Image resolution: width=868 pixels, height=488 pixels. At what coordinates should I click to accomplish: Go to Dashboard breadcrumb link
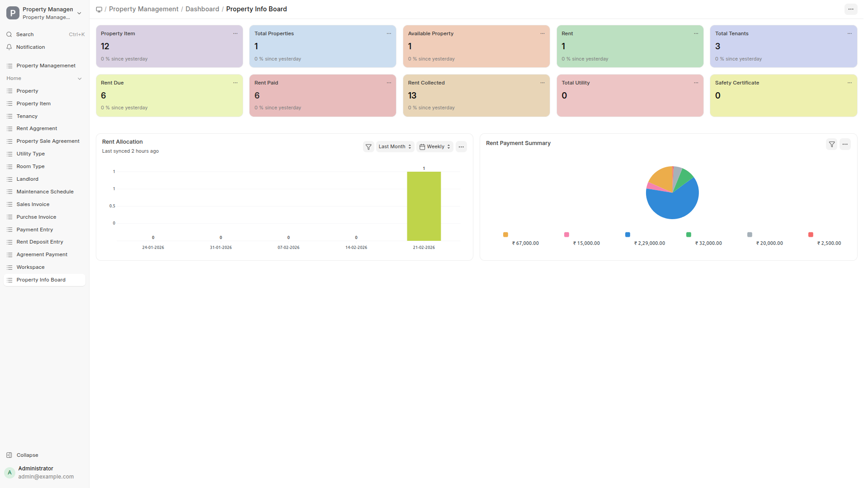[202, 9]
